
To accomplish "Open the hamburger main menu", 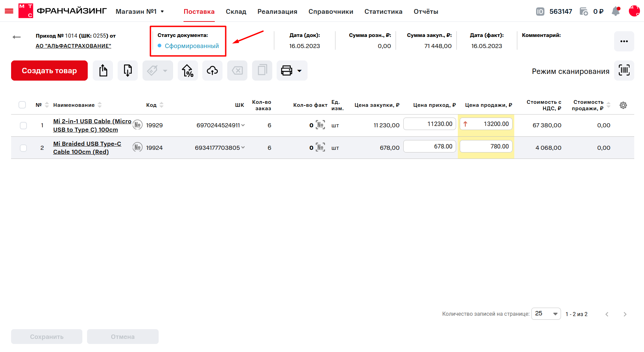I will tap(9, 11).
